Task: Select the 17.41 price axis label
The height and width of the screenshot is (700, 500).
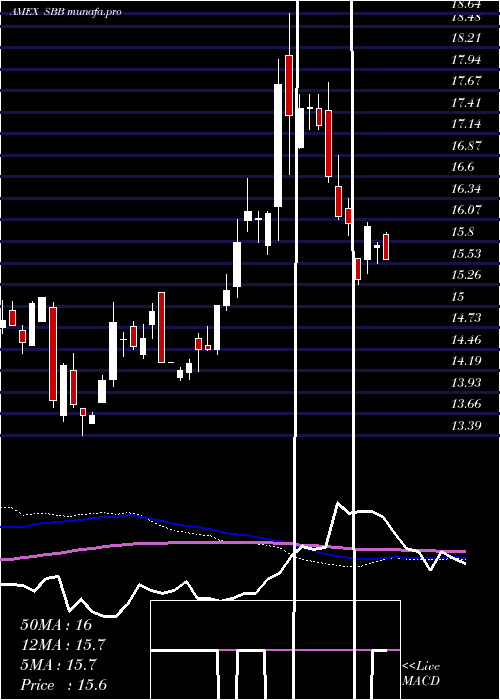Action: [x=467, y=103]
